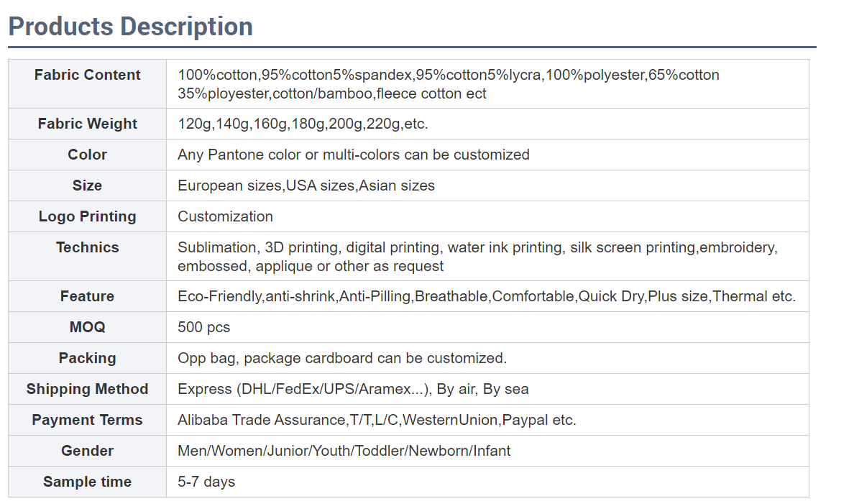The width and height of the screenshot is (854, 504).
Task: Click the Size row label
Action: 87,185
